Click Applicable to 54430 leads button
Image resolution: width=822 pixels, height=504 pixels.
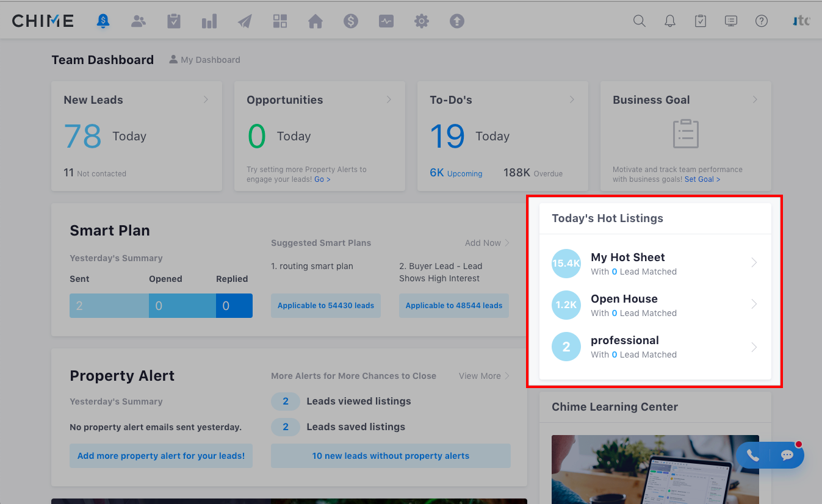click(325, 306)
